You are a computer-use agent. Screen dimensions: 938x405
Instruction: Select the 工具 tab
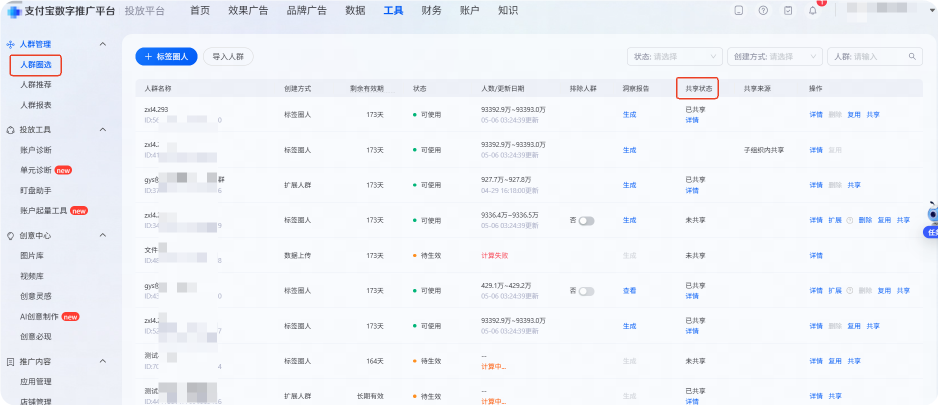click(393, 11)
